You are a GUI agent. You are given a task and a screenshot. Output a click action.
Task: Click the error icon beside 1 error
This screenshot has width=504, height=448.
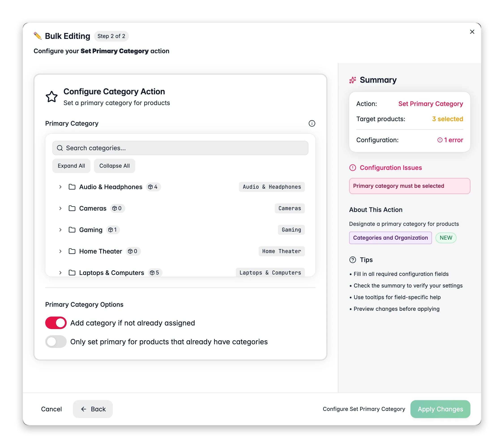click(440, 140)
